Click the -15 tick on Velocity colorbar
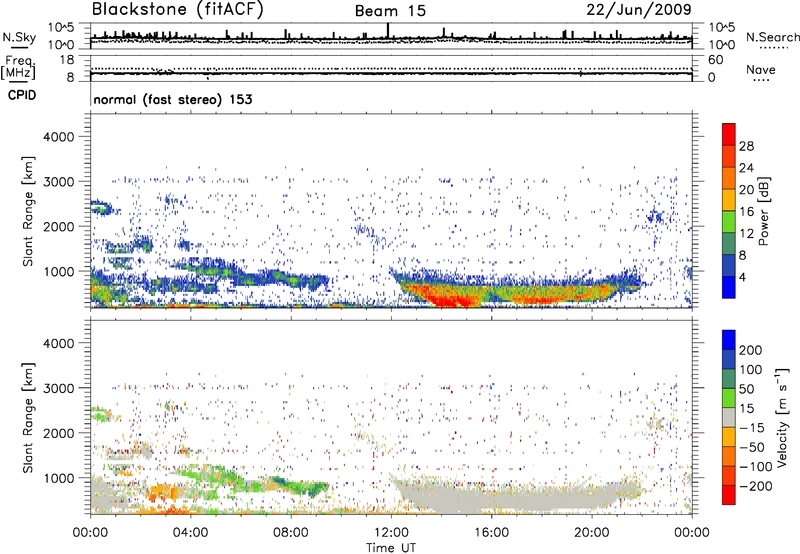This screenshot has height=554, width=800. (x=752, y=427)
